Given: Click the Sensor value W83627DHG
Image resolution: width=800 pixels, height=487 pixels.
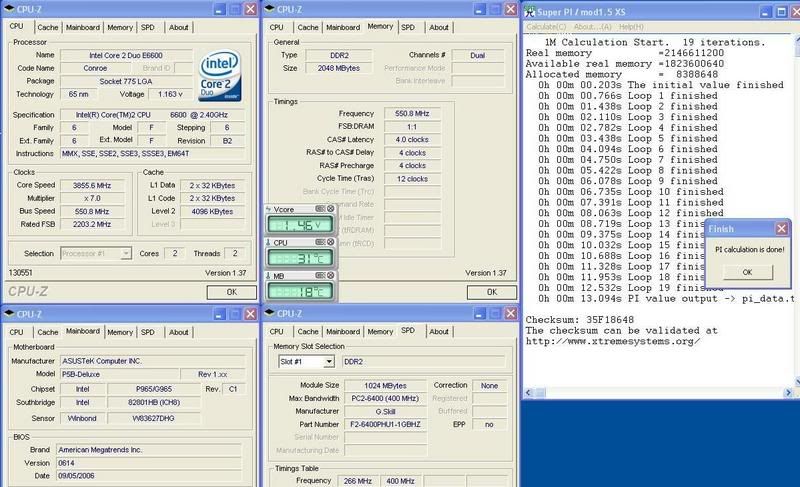Looking at the screenshot, I should pyautogui.click(x=154, y=418).
